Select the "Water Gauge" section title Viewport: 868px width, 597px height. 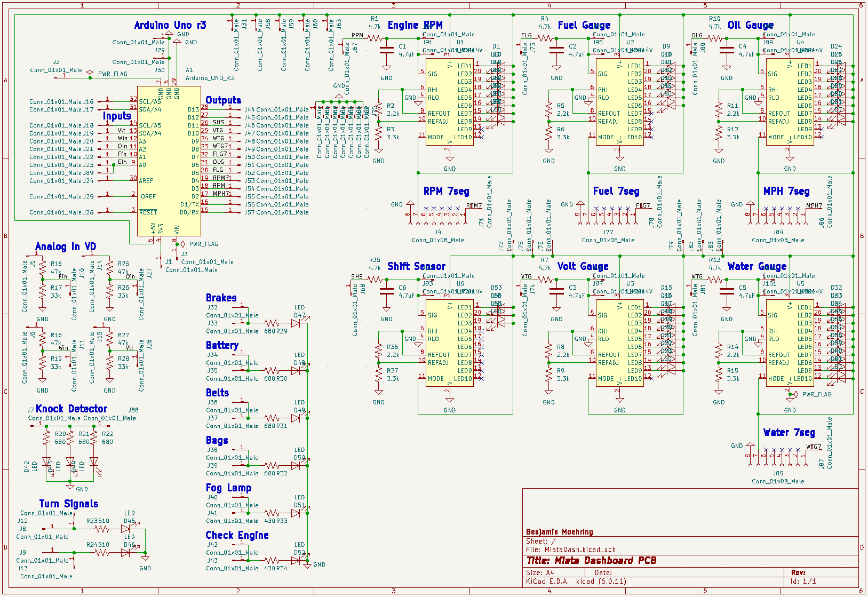coord(757,266)
